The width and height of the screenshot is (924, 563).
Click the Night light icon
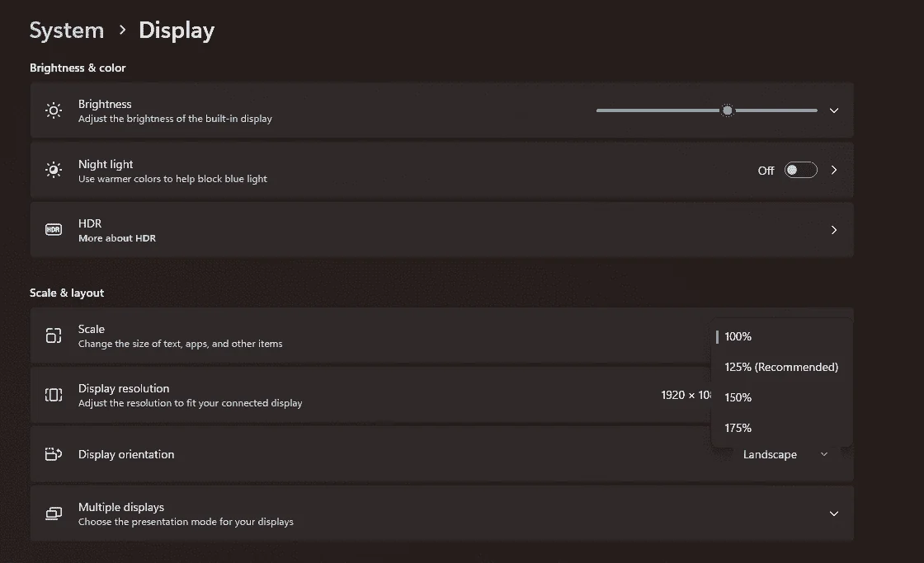(54, 170)
